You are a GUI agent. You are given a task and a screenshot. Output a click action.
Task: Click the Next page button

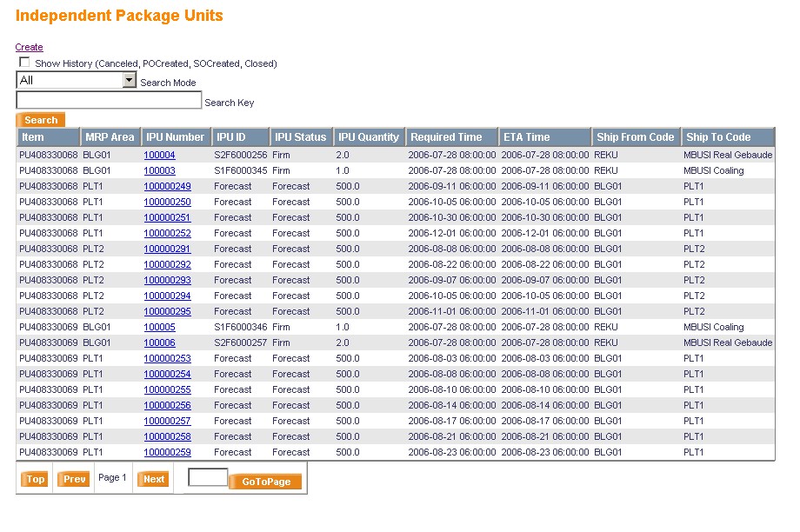(153, 479)
